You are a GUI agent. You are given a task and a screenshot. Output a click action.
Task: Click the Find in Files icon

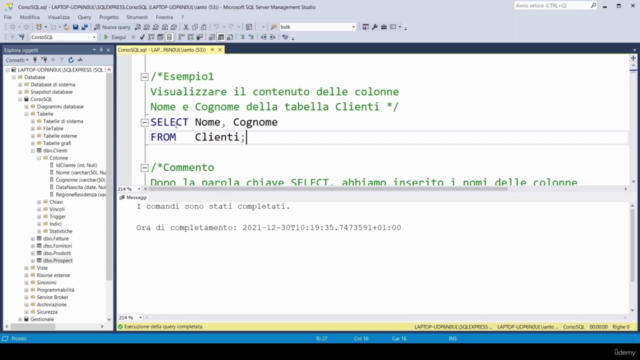[274, 27]
